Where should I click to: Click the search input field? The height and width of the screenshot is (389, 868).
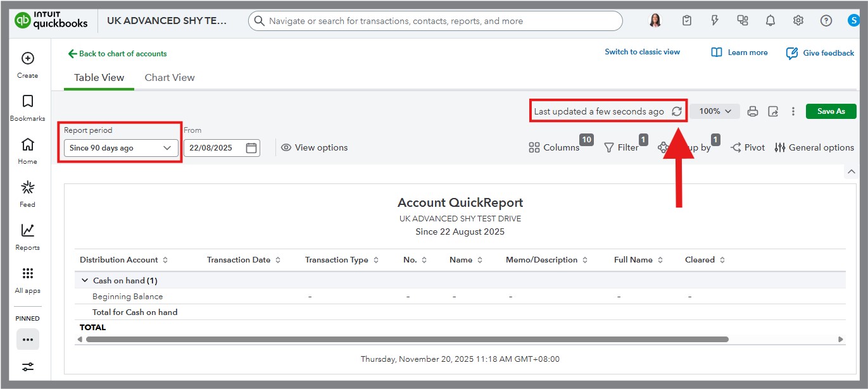pyautogui.click(x=435, y=21)
